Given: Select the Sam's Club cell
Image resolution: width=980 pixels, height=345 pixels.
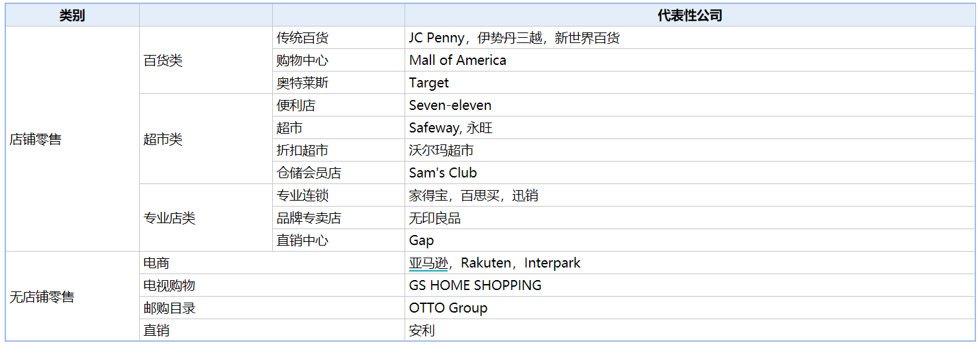Looking at the screenshot, I should (x=690, y=173).
